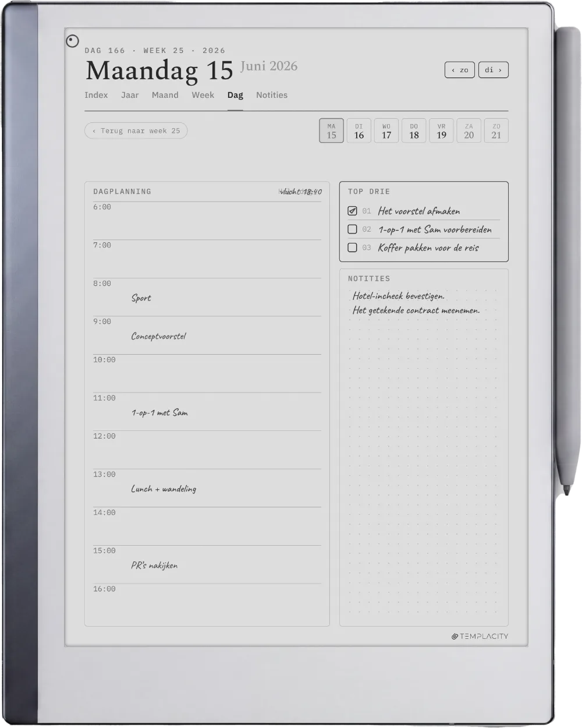Check '1-op-1 met Sam voorbereiden' checkbox
Viewport: 582px width, 728px height.
tap(352, 229)
